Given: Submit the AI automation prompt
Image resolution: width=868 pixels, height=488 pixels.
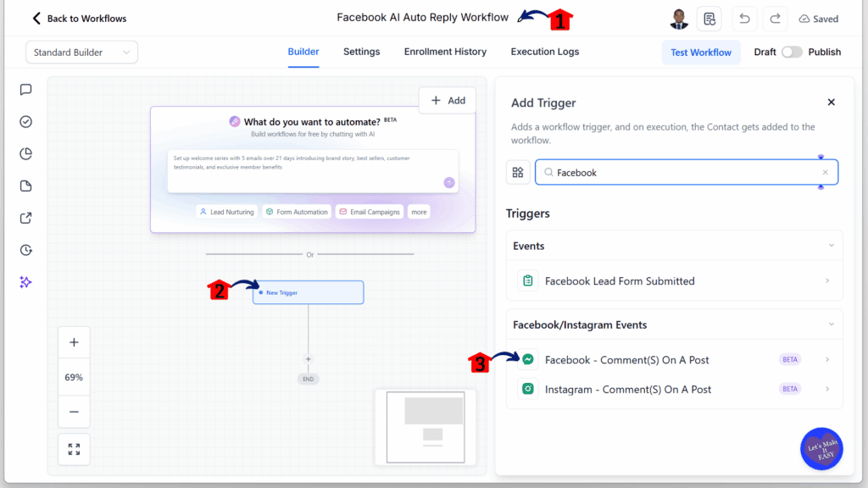Looking at the screenshot, I should [449, 183].
